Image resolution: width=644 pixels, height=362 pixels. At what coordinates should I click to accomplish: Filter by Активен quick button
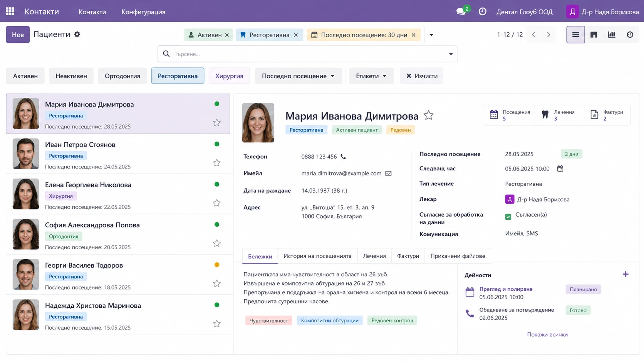pos(25,76)
